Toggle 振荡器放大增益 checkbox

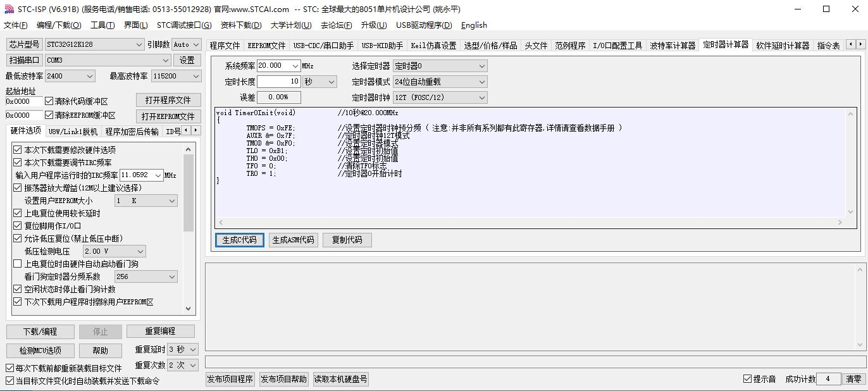tap(18, 188)
